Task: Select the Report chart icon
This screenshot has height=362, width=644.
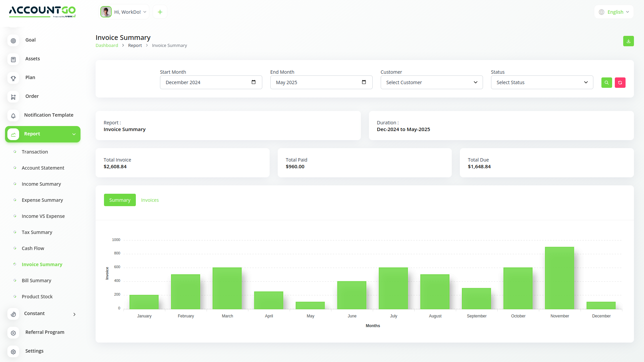Action: coord(13,134)
